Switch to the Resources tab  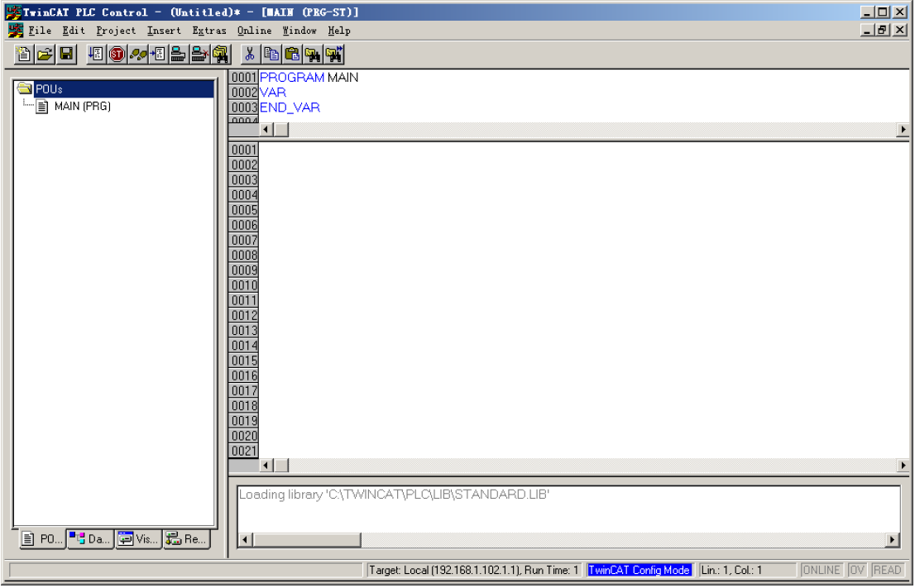coord(186,539)
